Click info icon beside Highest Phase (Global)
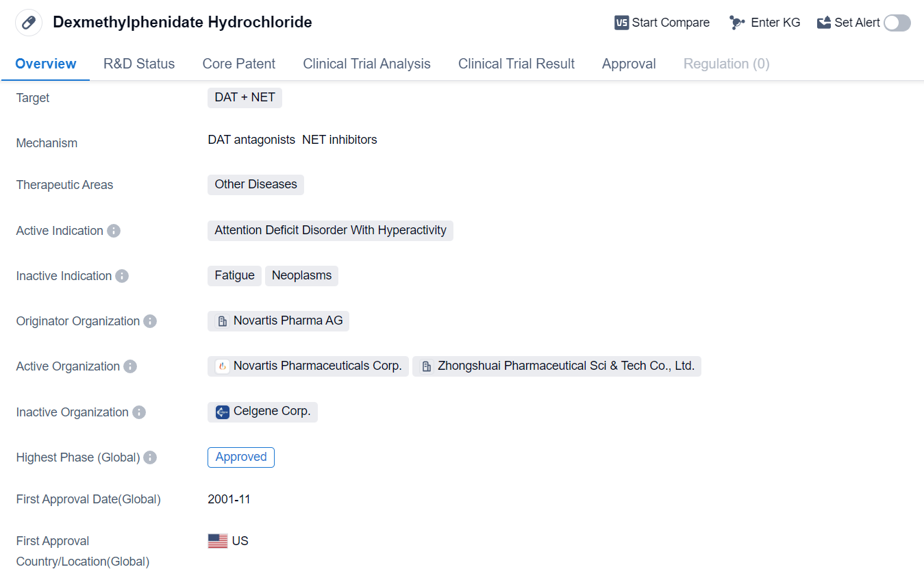 click(150, 457)
